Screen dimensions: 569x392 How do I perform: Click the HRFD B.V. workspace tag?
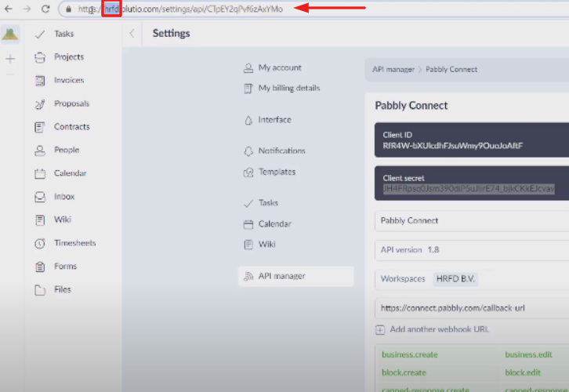(455, 279)
